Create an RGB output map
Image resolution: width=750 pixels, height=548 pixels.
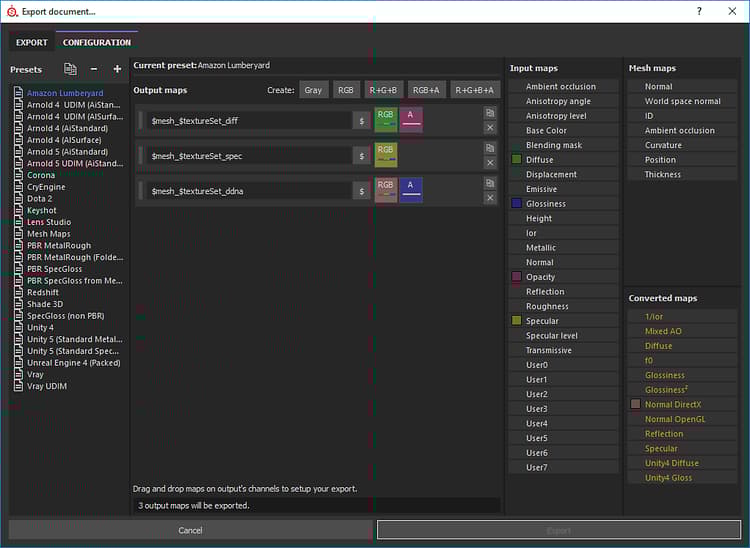[x=346, y=90]
